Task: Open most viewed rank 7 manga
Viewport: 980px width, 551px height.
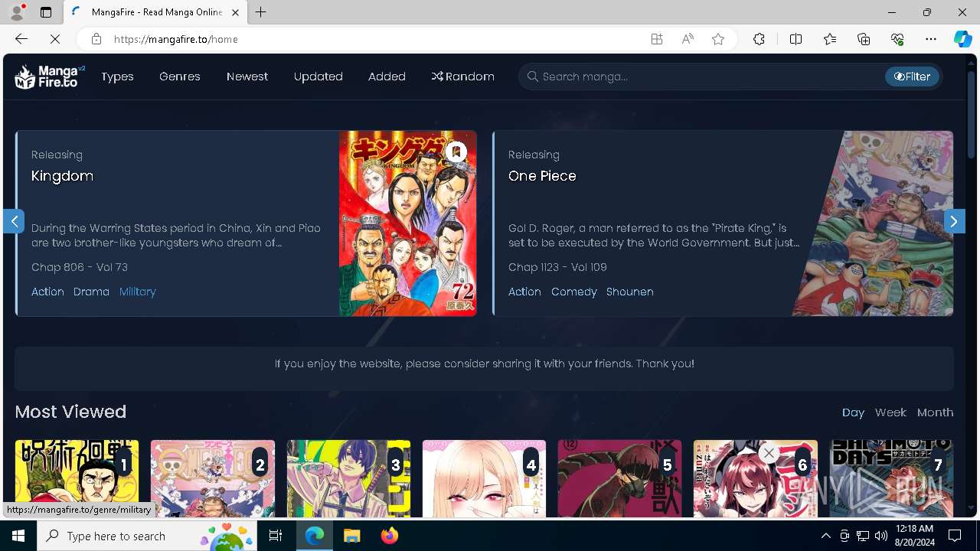Action: click(x=891, y=478)
